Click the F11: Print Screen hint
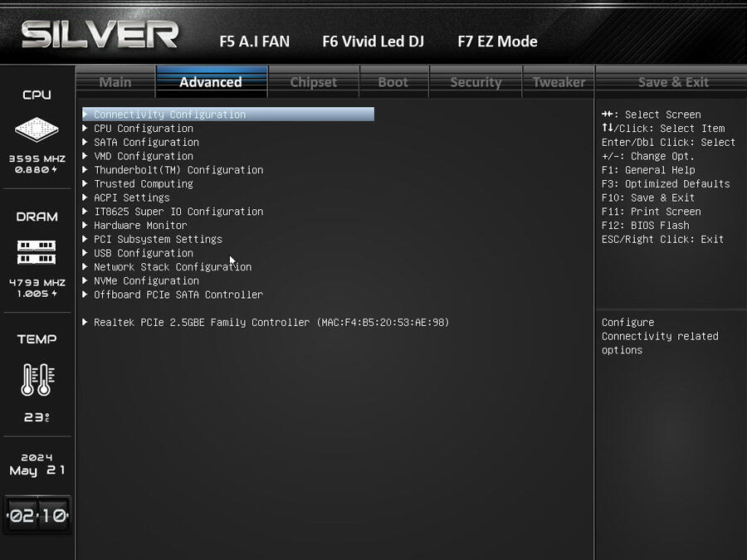This screenshot has height=560, width=747. [651, 211]
